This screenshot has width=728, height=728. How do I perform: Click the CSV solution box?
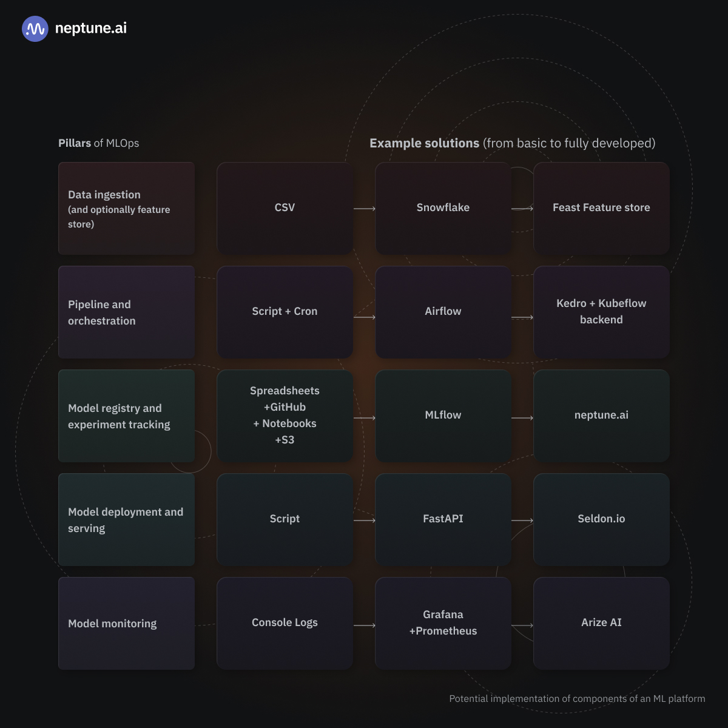click(x=285, y=208)
